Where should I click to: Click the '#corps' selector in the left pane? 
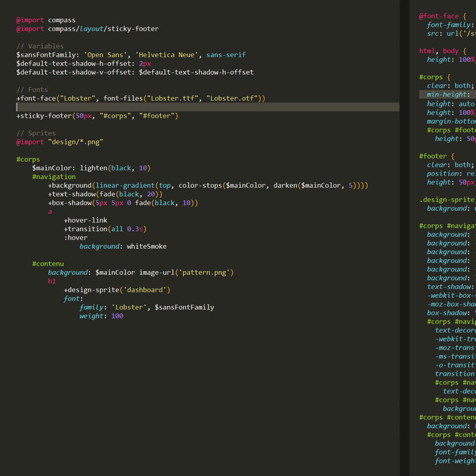click(x=28, y=159)
